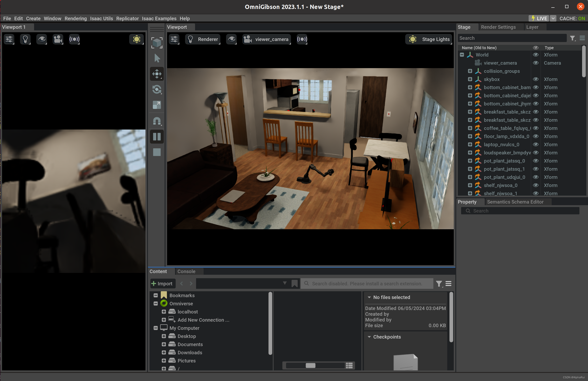This screenshot has width=588, height=381.
Task: Stop the simulation
Action: [157, 152]
